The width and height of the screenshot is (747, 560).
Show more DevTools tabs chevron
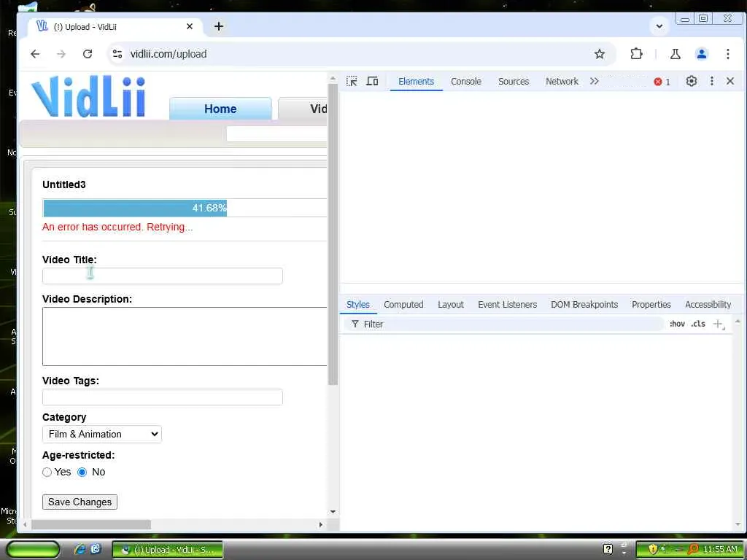pyautogui.click(x=594, y=82)
